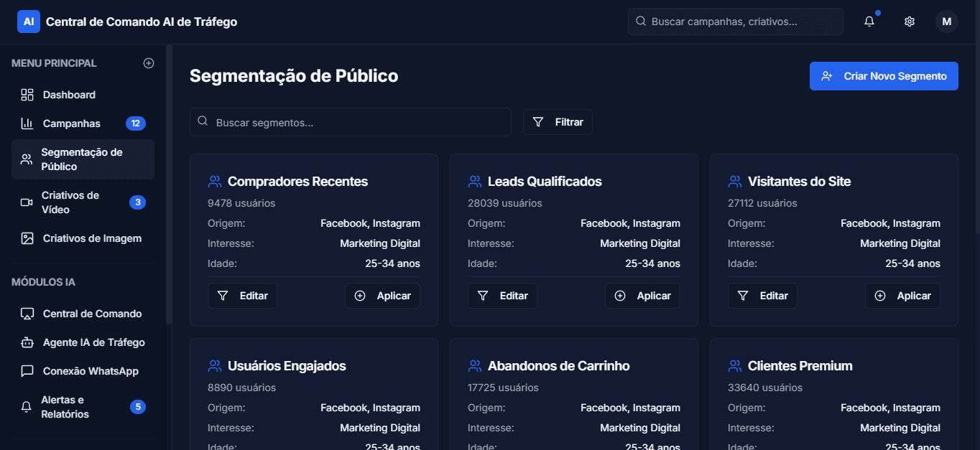Click the magnifier icon in Buscar segmentos

coord(203,121)
